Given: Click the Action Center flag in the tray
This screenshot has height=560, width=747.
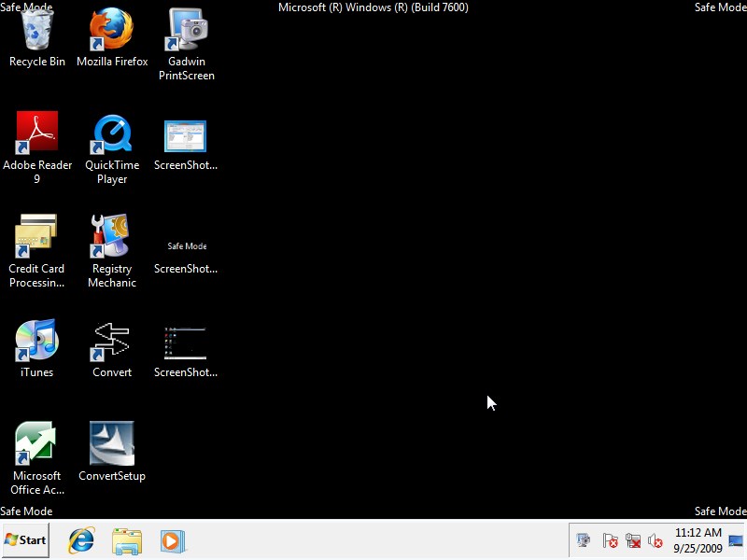Looking at the screenshot, I should pyautogui.click(x=611, y=541).
